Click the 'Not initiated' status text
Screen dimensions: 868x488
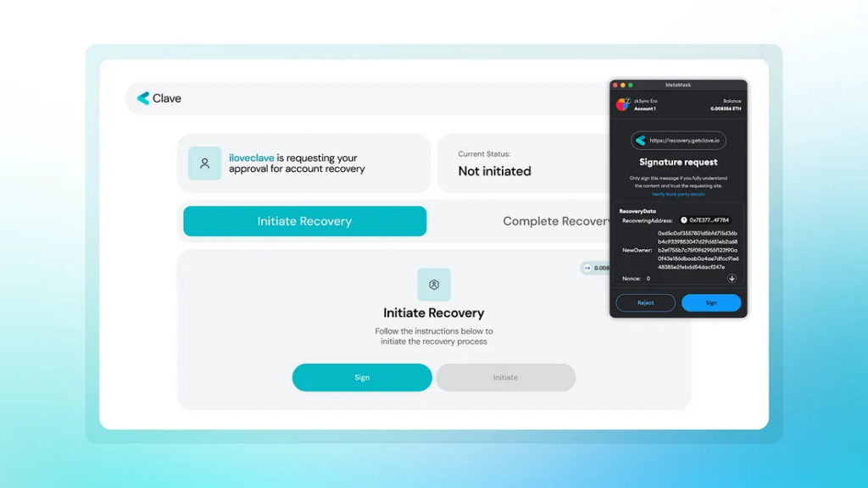494,171
